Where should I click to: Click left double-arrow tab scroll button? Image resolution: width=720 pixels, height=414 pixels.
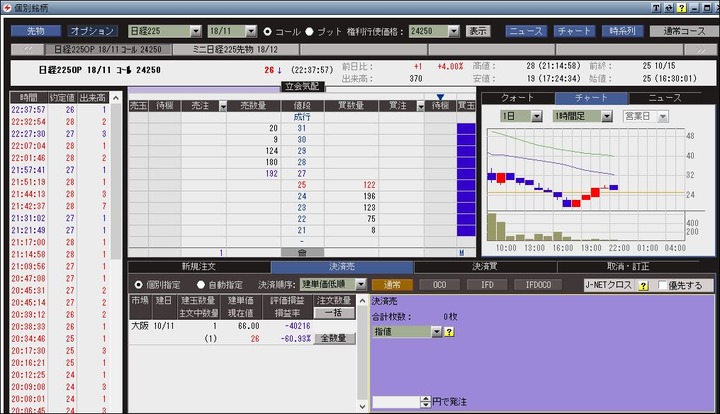(x=28, y=50)
